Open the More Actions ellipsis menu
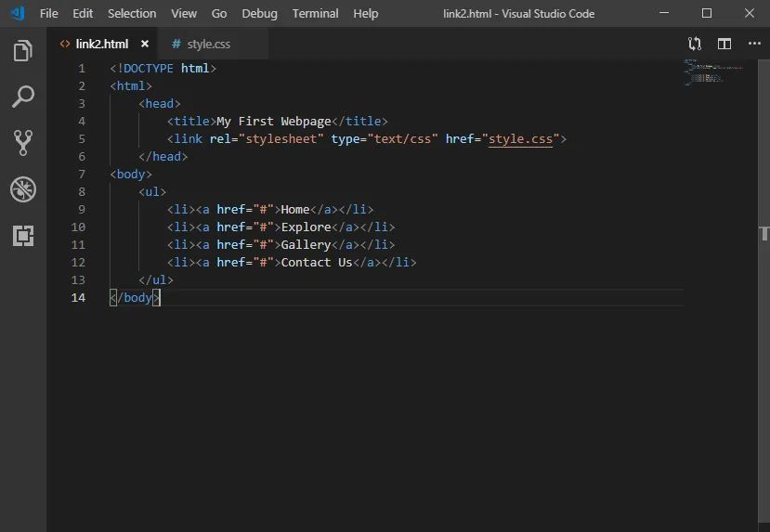770x532 pixels. pyautogui.click(x=754, y=44)
